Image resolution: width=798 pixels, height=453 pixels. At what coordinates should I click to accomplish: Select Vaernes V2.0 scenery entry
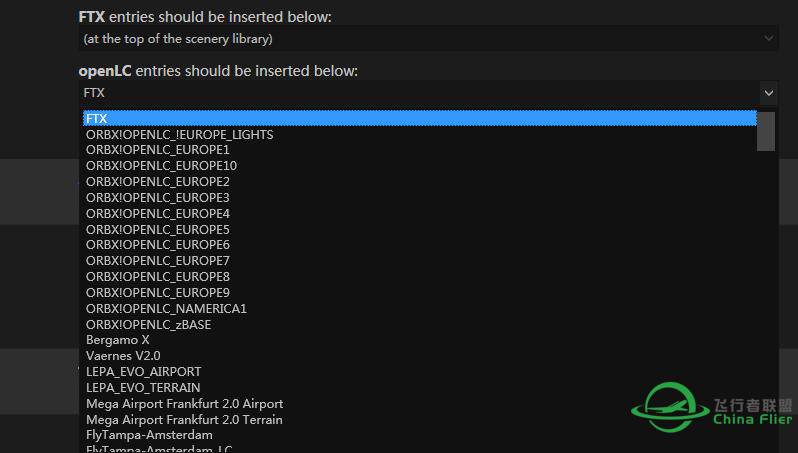(x=123, y=356)
